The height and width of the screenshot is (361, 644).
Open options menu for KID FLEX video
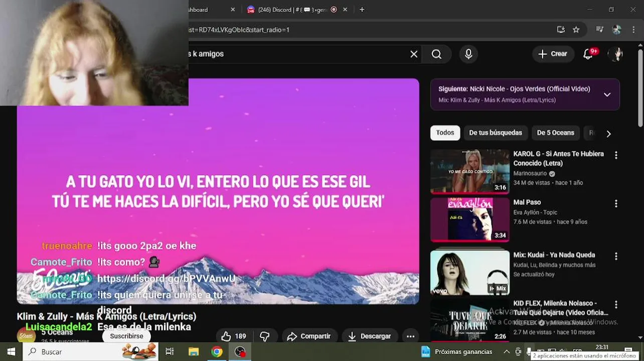tap(616, 305)
